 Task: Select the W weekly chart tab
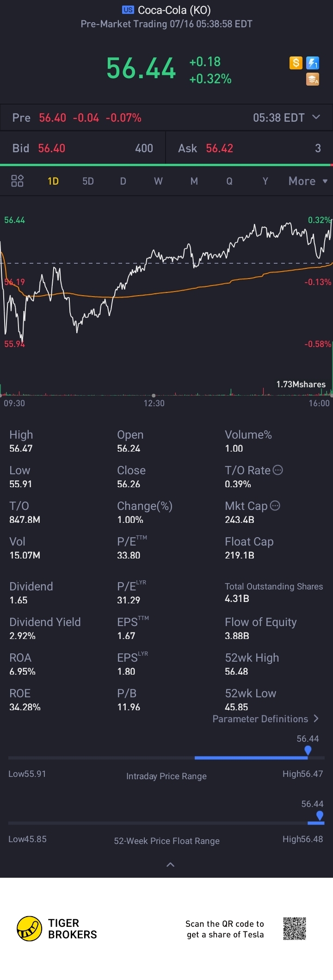tap(158, 181)
